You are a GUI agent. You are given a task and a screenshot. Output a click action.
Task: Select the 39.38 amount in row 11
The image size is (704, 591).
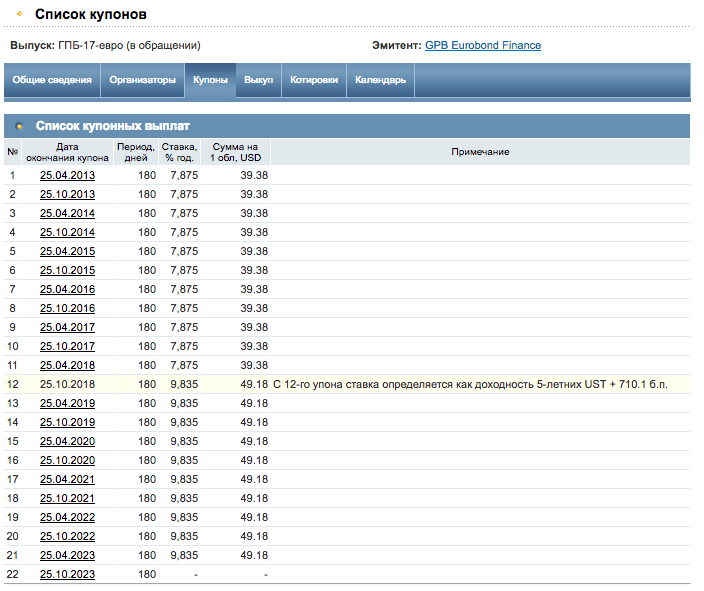coord(254,366)
